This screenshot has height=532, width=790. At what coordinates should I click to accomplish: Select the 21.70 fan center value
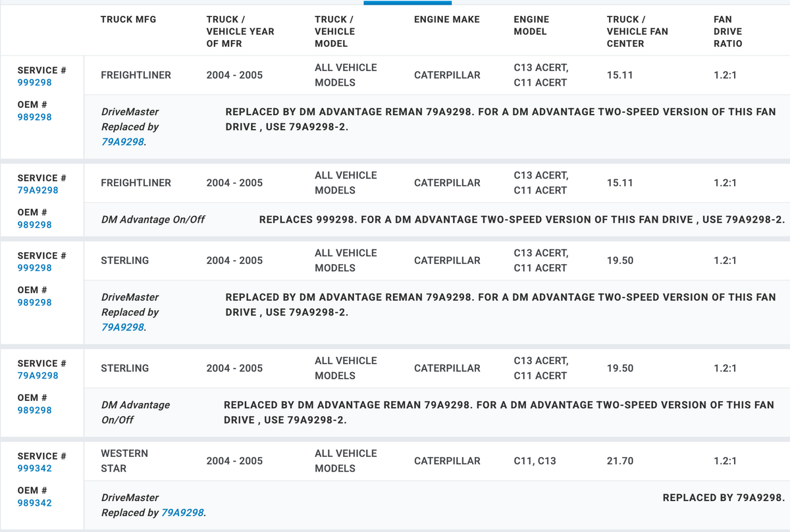(x=620, y=461)
